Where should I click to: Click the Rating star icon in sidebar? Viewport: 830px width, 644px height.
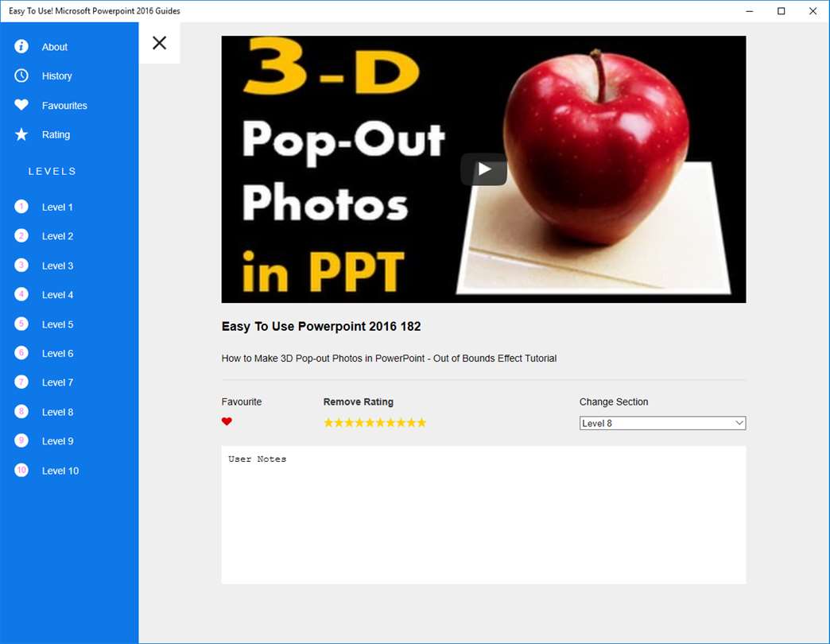point(21,134)
